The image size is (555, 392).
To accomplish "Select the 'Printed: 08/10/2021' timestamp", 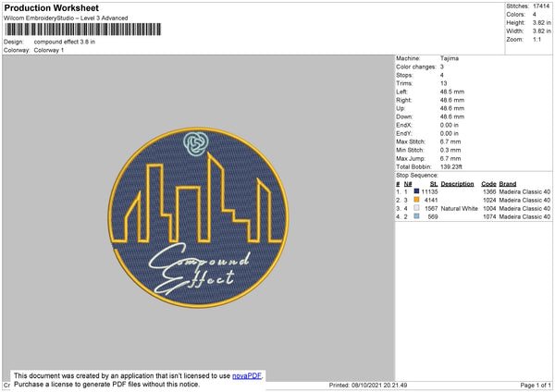I will coord(368,385).
